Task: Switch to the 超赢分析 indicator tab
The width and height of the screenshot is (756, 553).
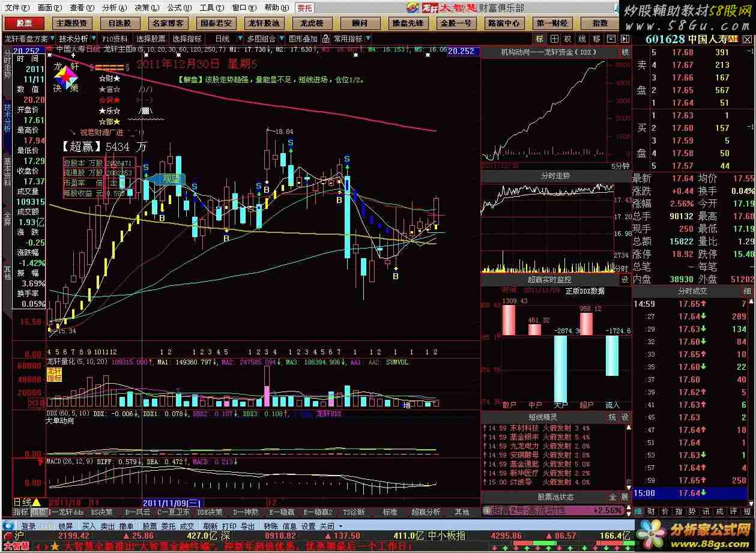Action: pyautogui.click(x=426, y=512)
